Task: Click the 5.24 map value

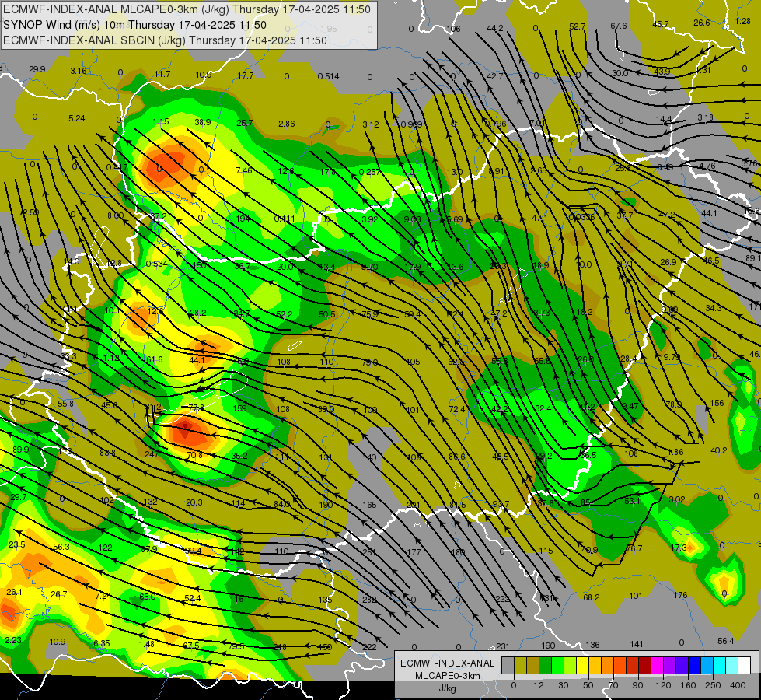Action: [x=77, y=118]
